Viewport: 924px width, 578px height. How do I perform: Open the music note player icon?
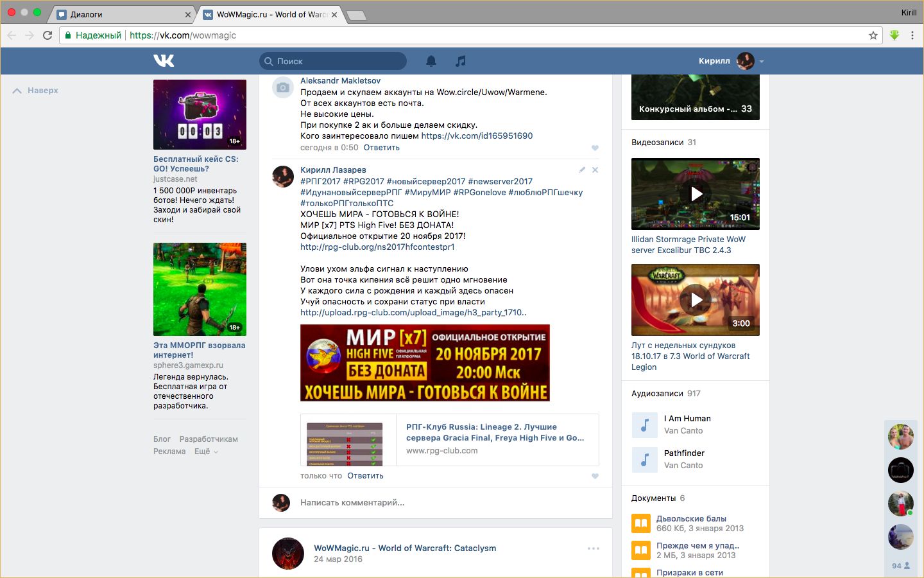pyautogui.click(x=461, y=61)
